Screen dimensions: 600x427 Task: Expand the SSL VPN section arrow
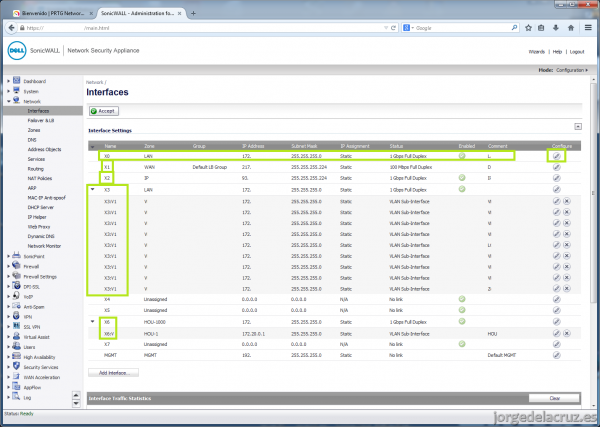[8, 327]
